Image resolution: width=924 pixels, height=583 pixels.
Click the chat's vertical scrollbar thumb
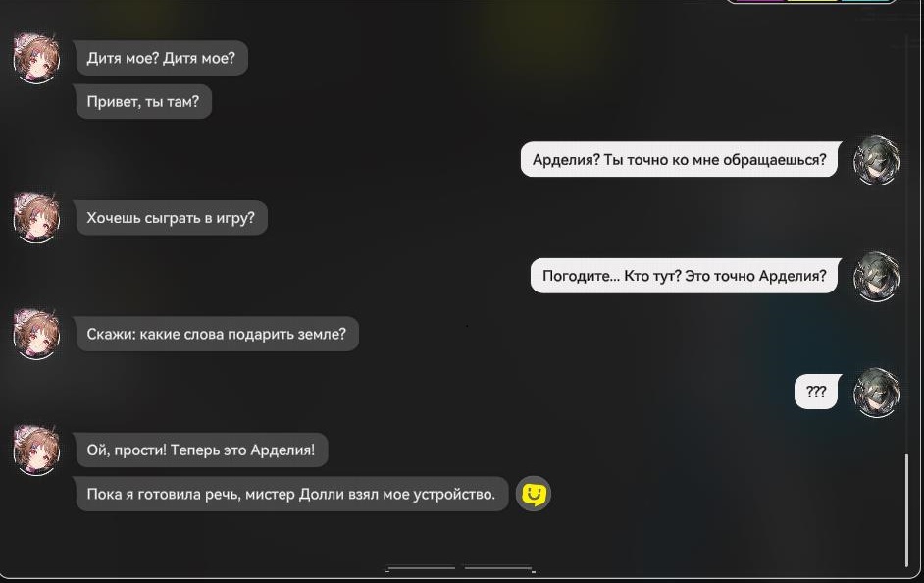coord(906,510)
